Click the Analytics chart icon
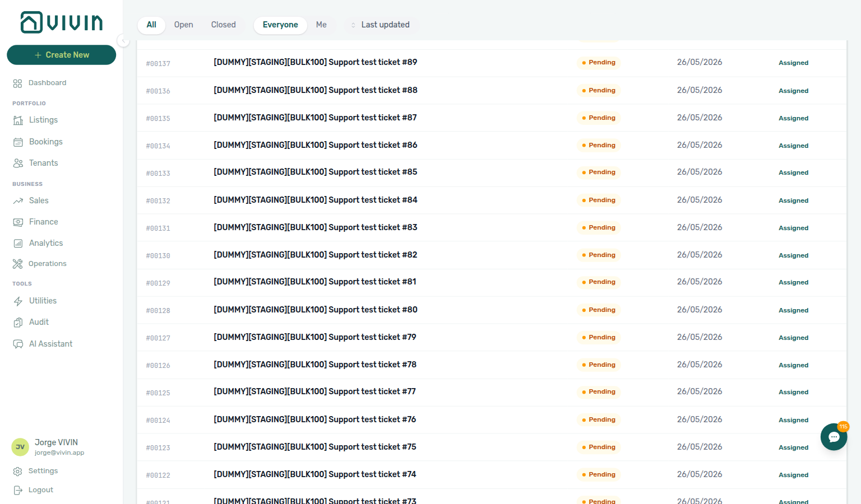Image resolution: width=861 pixels, height=504 pixels. point(18,244)
